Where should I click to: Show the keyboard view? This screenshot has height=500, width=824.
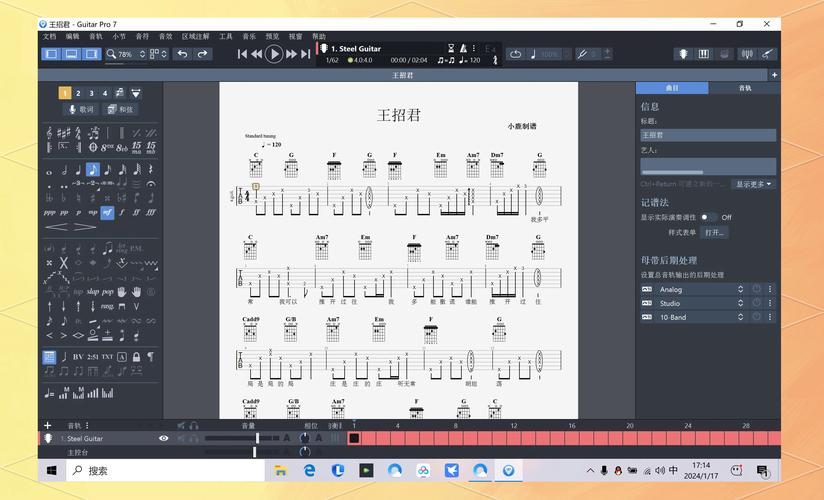tap(704, 54)
